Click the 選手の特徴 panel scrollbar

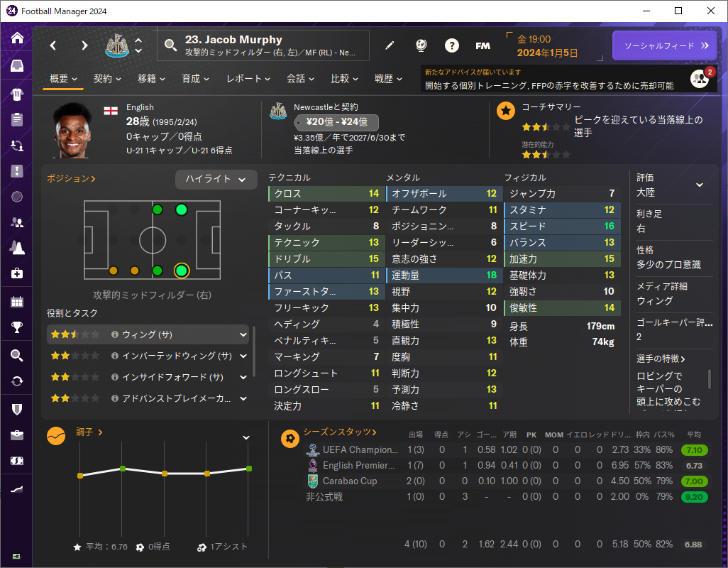710,378
